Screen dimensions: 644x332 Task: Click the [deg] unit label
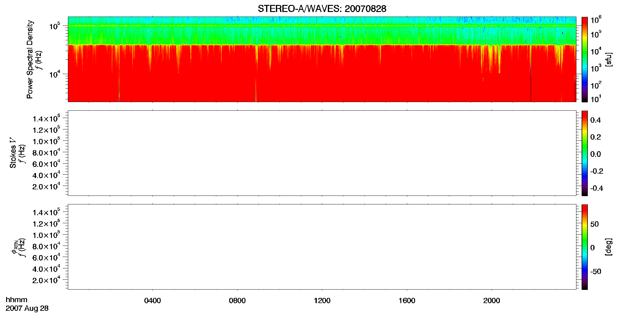coord(609,247)
